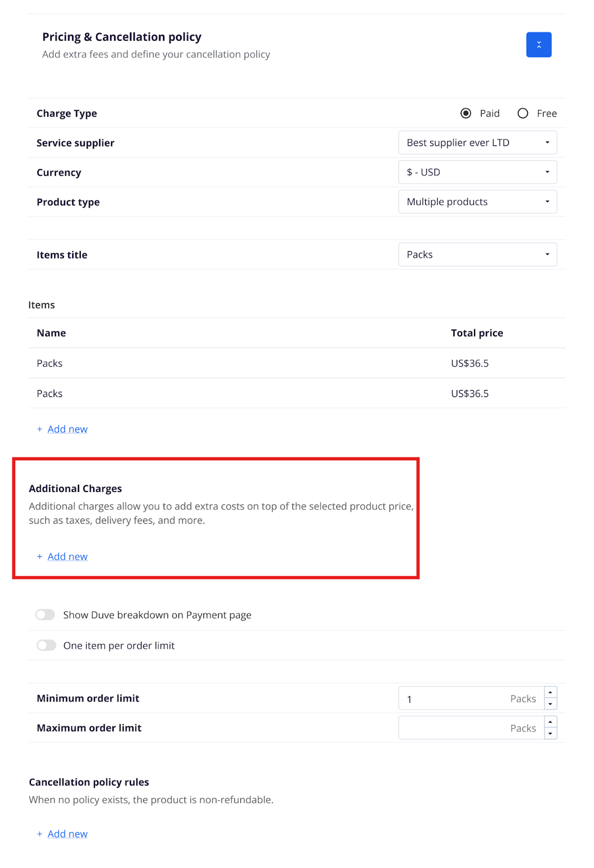The width and height of the screenshot is (594, 868).
Task: Open the Currency dropdown
Action: (477, 173)
